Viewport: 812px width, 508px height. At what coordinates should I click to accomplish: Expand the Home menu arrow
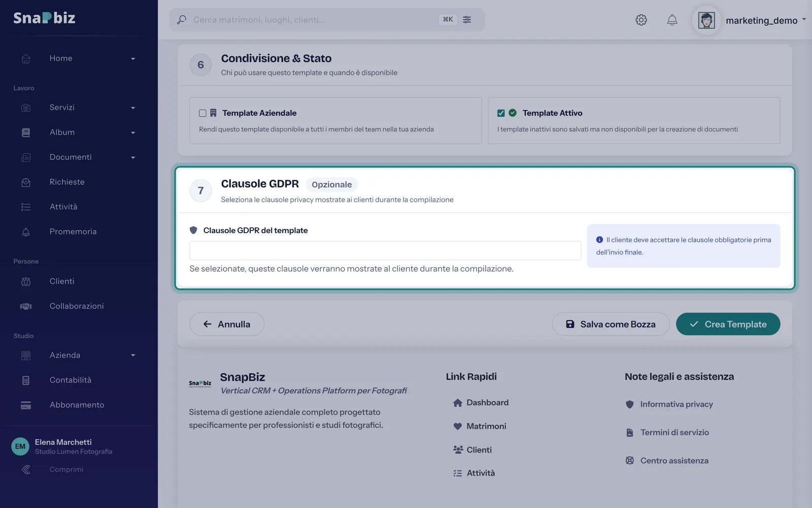pyautogui.click(x=133, y=59)
